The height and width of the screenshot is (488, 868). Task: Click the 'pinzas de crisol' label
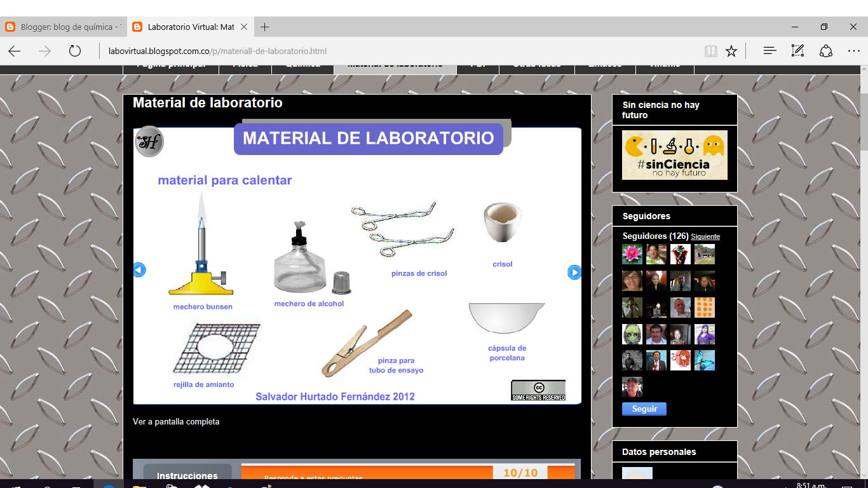pos(419,273)
